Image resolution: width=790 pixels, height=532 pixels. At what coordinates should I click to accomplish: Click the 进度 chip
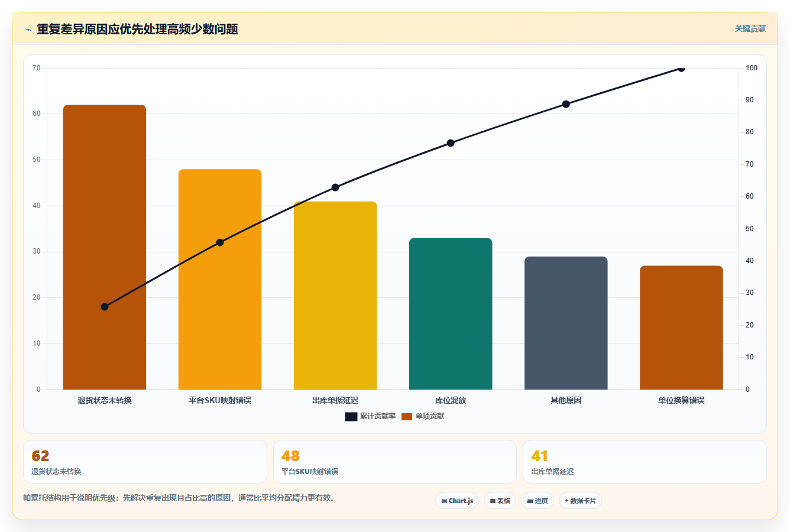coord(538,501)
